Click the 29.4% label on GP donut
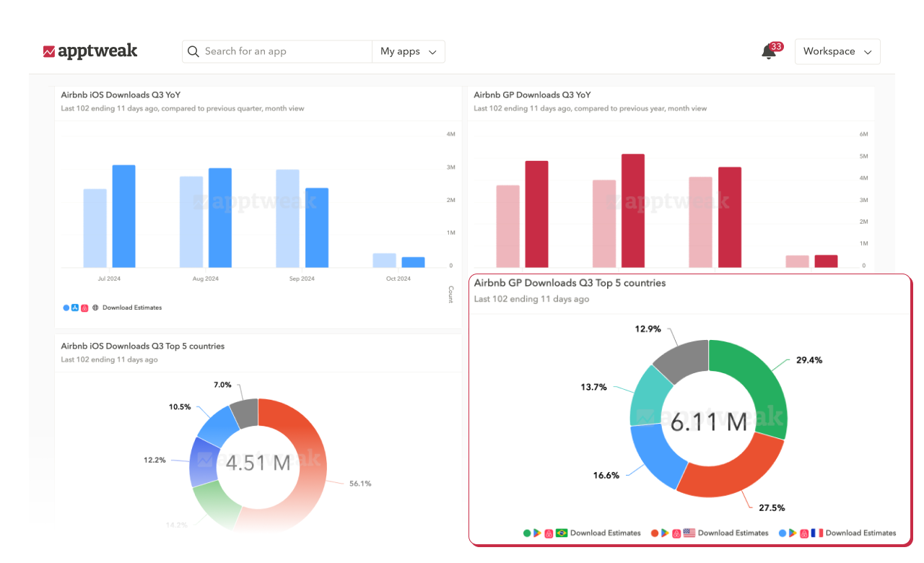Image resolution: width=924 pixels, height=563 pixels. click(809, 360)
